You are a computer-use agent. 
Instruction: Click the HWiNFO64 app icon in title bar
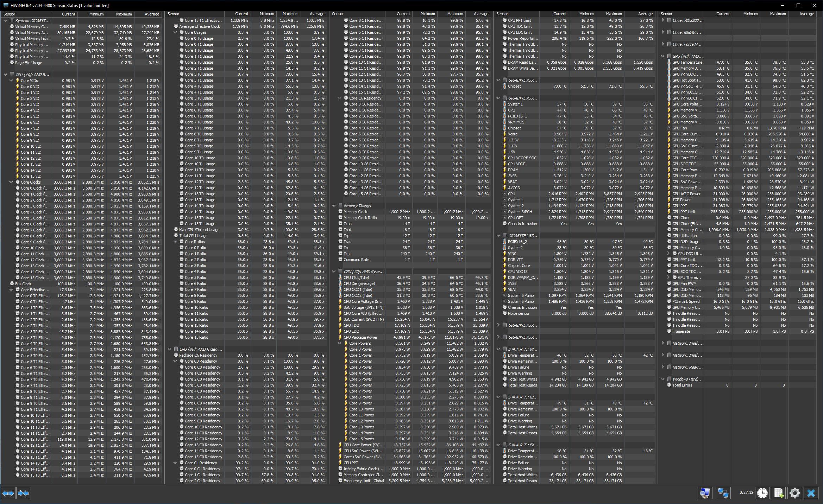coord(6,5)
